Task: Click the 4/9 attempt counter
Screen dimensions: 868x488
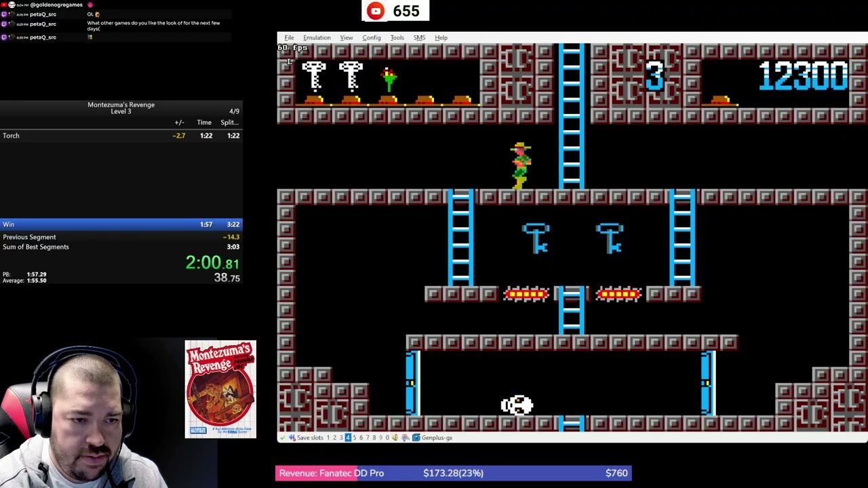Action: tap(234, 111)
